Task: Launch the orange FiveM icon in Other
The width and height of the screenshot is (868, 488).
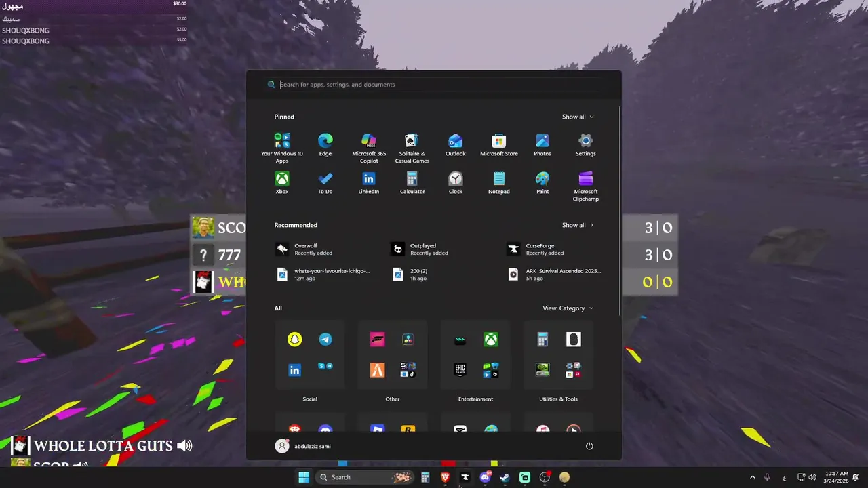Action: point(377,370)
